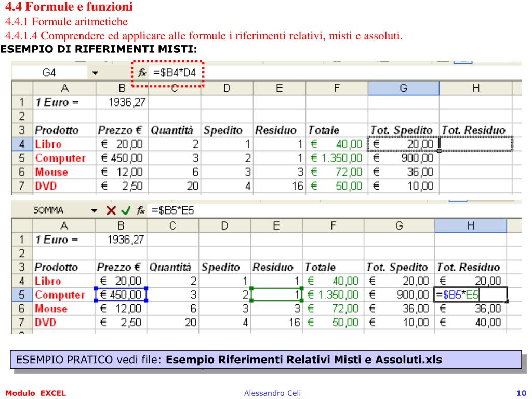Open the SOMMA function dropdown arrow

(x=95, y=211)
